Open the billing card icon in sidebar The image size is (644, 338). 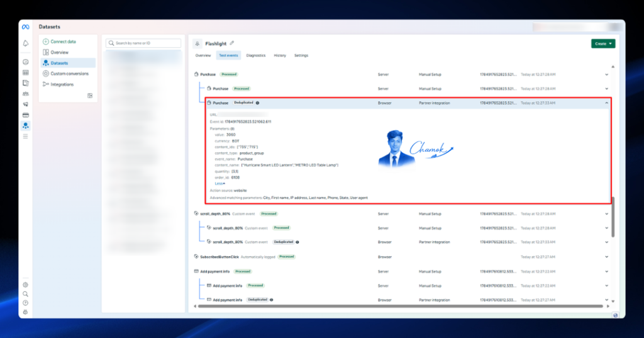(25, 115)
